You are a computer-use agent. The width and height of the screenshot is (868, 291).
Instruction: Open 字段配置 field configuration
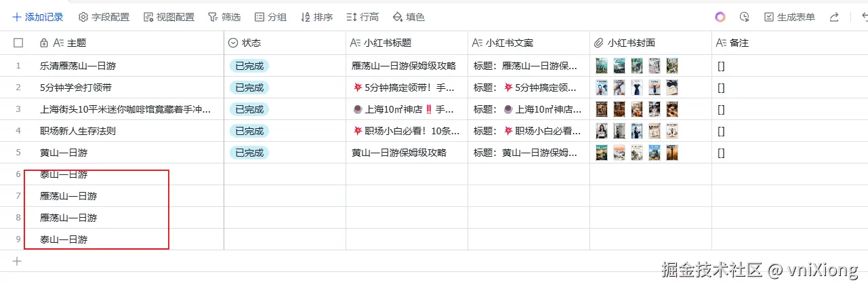104,17
